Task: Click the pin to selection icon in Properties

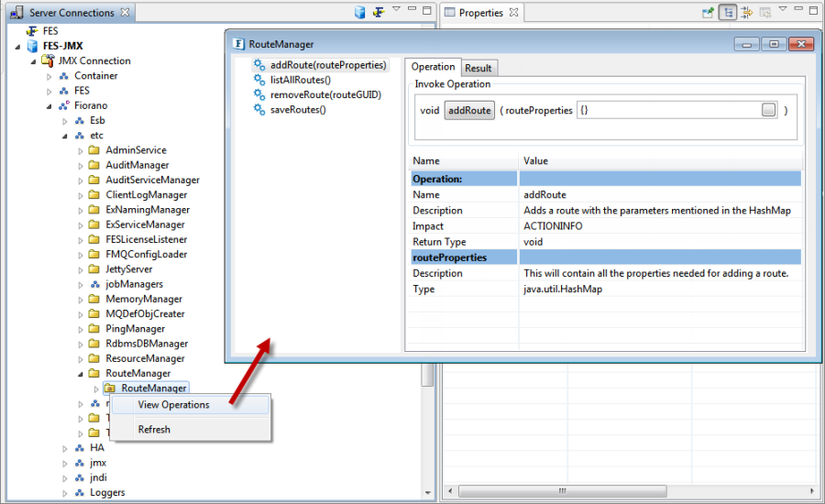Action: pos(708,13)
